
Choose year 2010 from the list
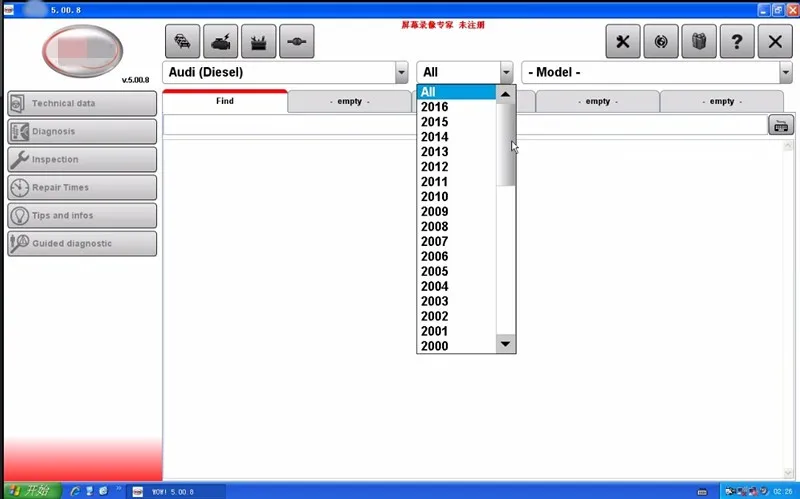(457, 197)
